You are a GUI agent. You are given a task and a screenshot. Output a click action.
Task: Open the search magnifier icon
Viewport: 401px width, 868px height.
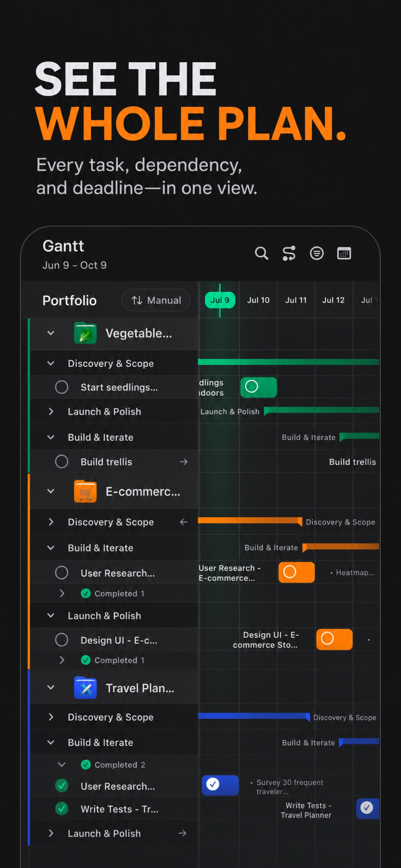(261, 253)
